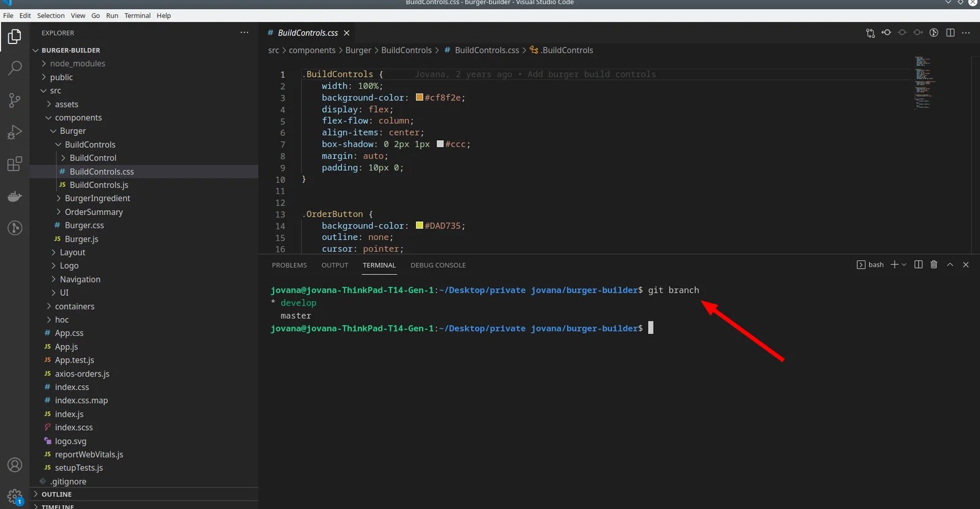Open the Run and Debug view
This screenshot has height=509, width=980.
pos(15,132)
